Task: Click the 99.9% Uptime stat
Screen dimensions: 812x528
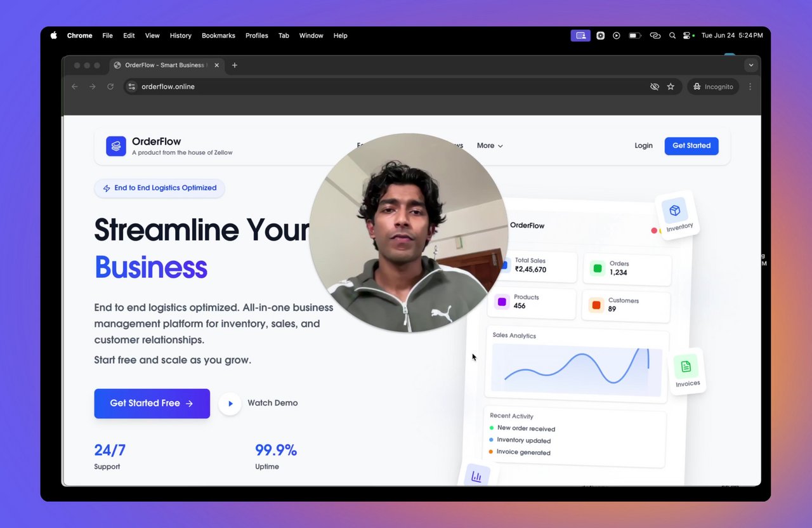Action: pos(276,456)
